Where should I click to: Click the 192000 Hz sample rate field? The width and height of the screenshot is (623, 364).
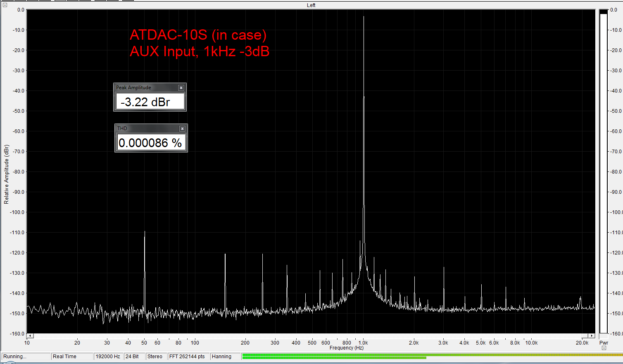(x=108, y=357)
